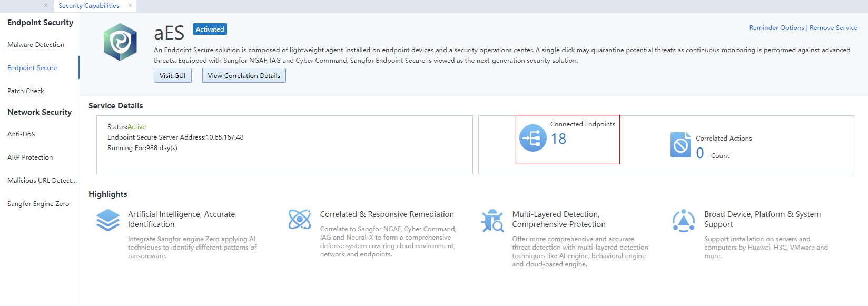Click the Multi-Layered Detection bug icon
This screenshot has width=868, height=306.
(x=492, y=221)
